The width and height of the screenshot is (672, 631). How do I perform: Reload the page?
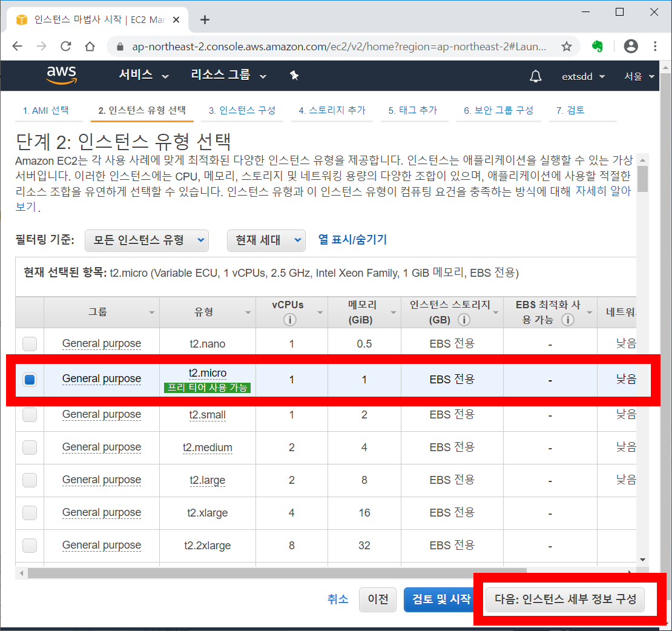tap(65, 46)
